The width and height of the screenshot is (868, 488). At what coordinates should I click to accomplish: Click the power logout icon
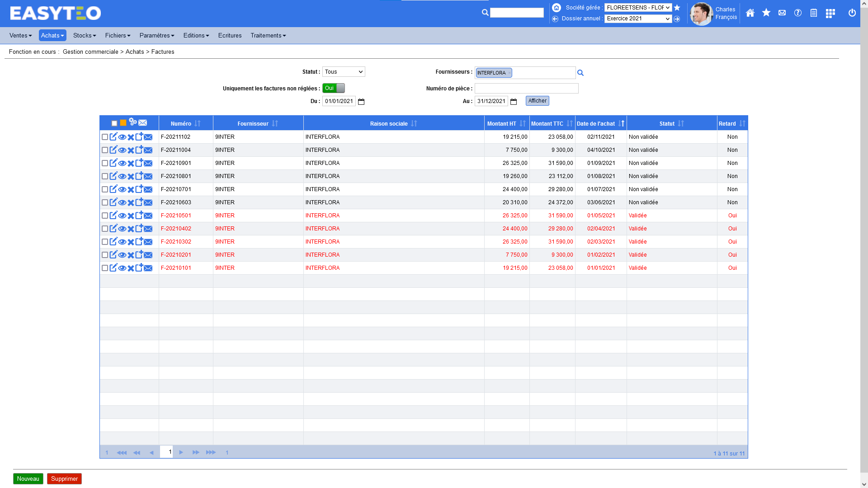pos(852,13)
